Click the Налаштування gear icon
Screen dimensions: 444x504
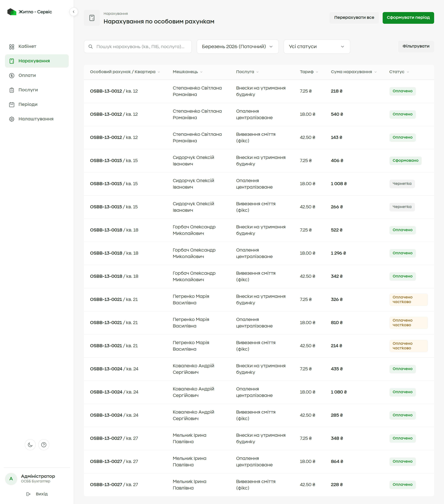pyautogui.click(x=12, y=119)
